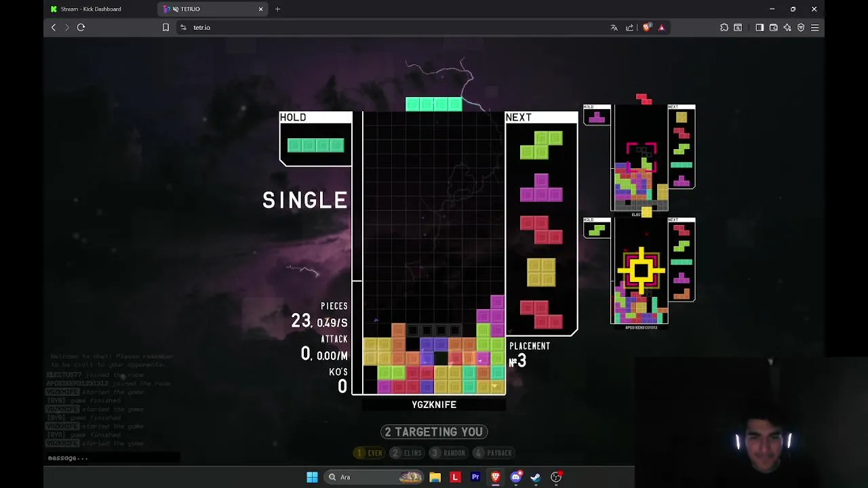Open Brave VPN shield icon
The width and height of the screenshot is (868, 488).
[x=801, y=27]
